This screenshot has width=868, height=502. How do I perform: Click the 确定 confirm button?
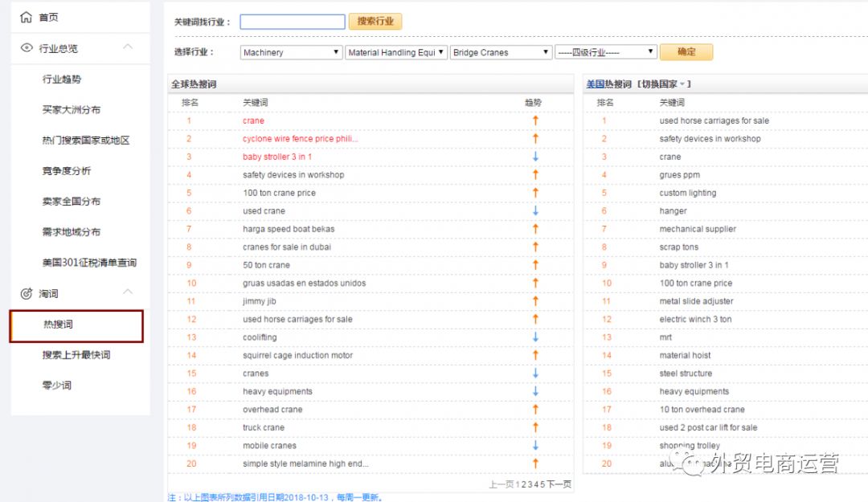[x=686, y=51]
